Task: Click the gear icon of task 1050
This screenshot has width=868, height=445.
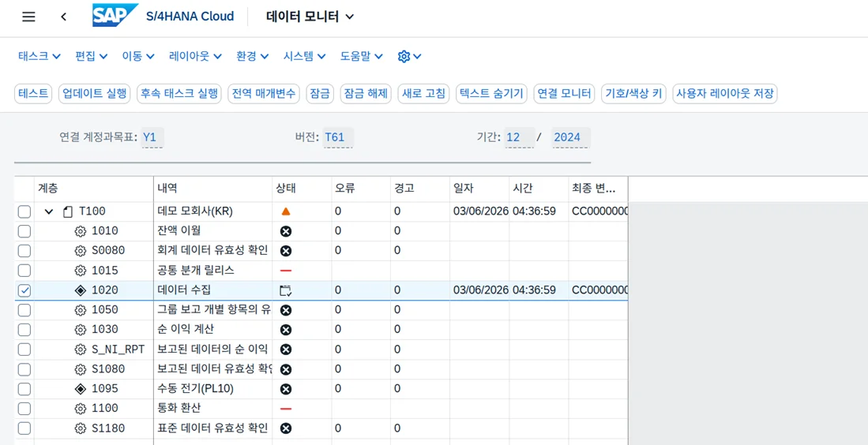Action: (81, 310)
